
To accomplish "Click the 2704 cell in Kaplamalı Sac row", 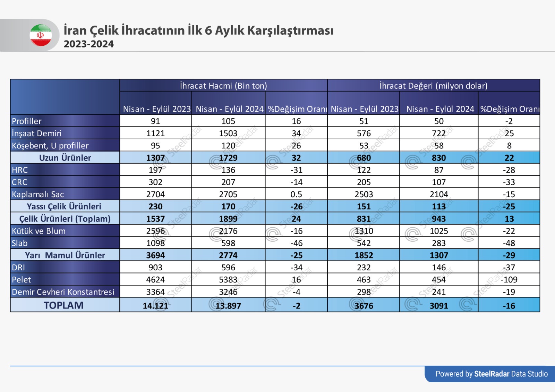I will click(155, 194).
